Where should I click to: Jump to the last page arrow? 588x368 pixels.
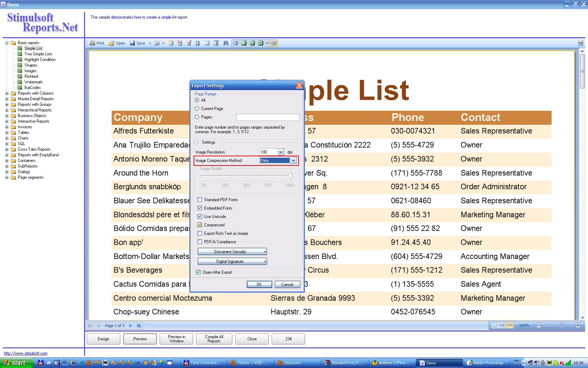(x=139, y=326)
